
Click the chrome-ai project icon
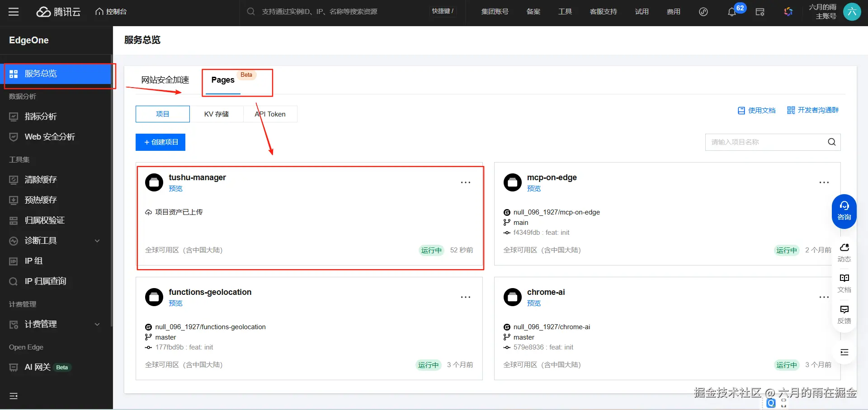(x=512, y=297)
